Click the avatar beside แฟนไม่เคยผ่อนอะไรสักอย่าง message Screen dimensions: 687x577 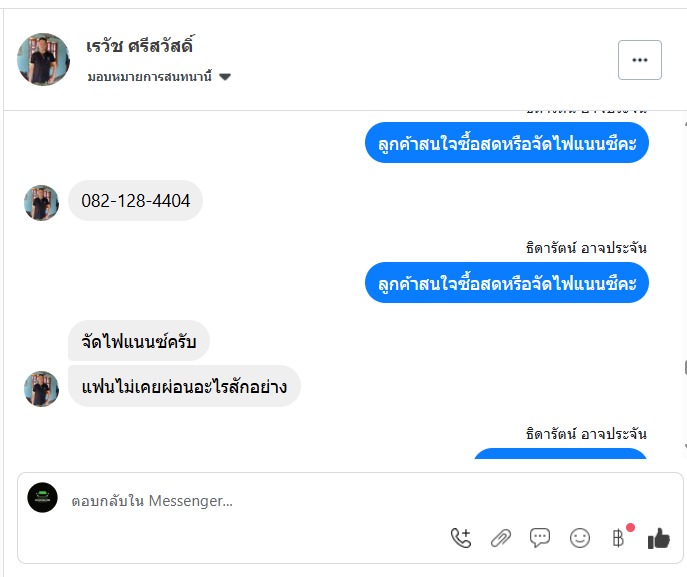coord(42,388)
